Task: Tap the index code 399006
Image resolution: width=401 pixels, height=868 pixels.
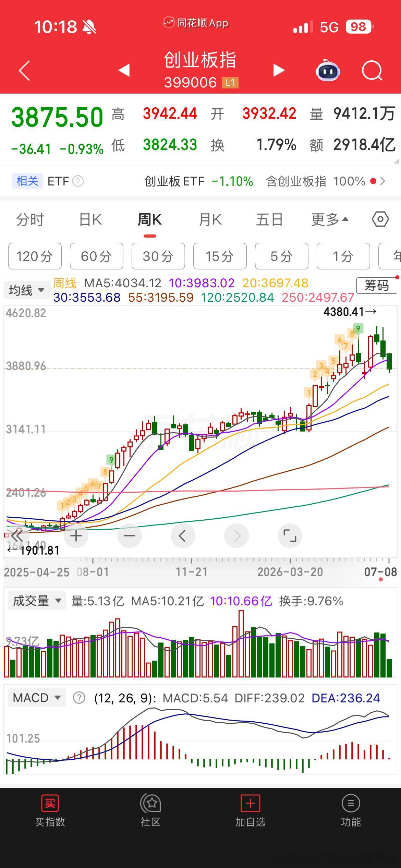Action: point(190,83)
